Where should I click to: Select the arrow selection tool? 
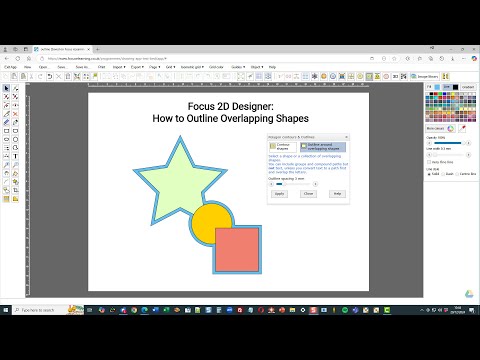6,88
